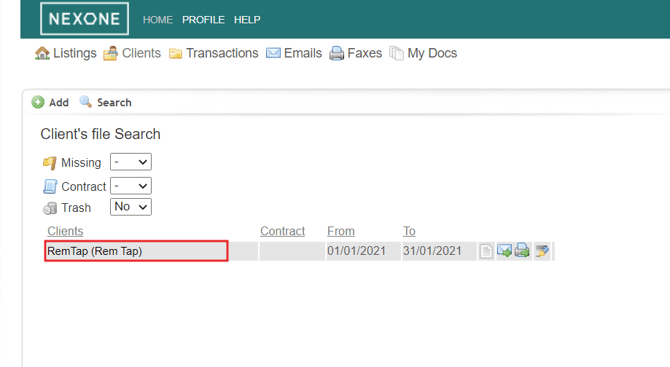The image size is (670, 367).
Task: Open the Transactions section
Action: (214, 53)
